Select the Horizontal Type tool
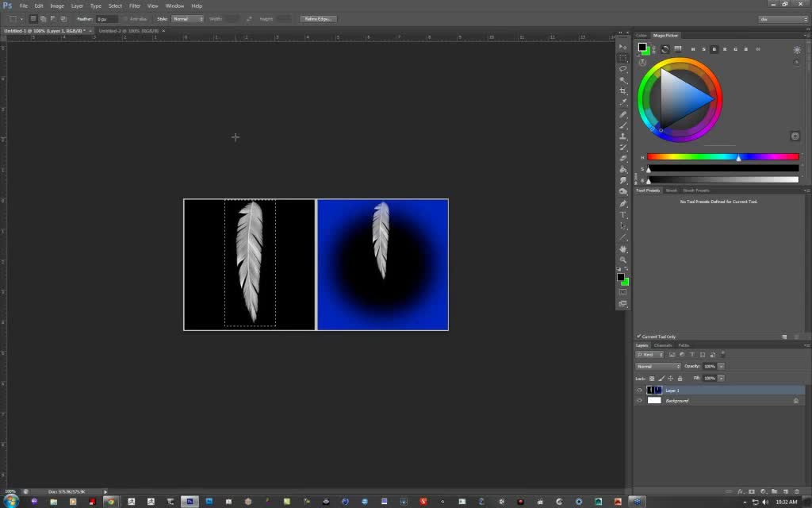 tap(623, 214)
